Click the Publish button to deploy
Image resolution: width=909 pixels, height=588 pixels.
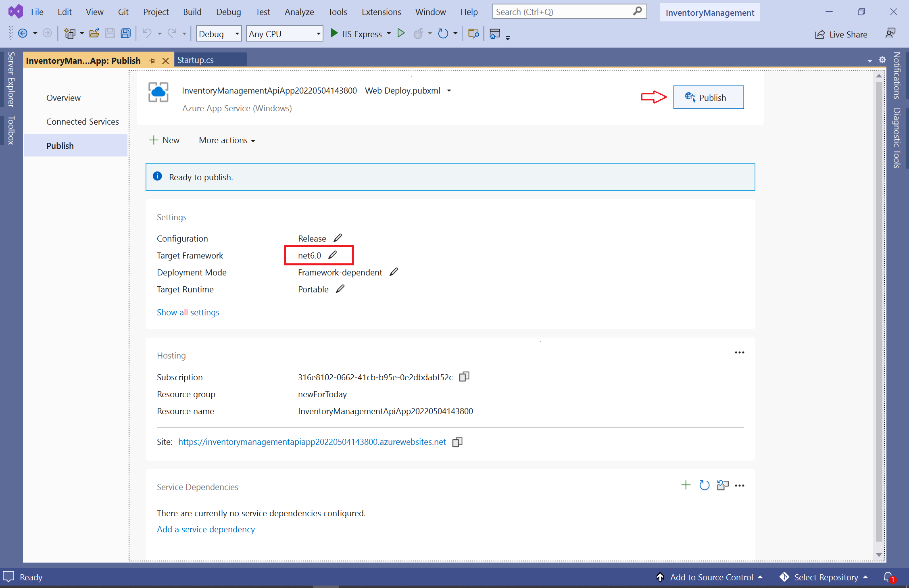tap(708, 97)
